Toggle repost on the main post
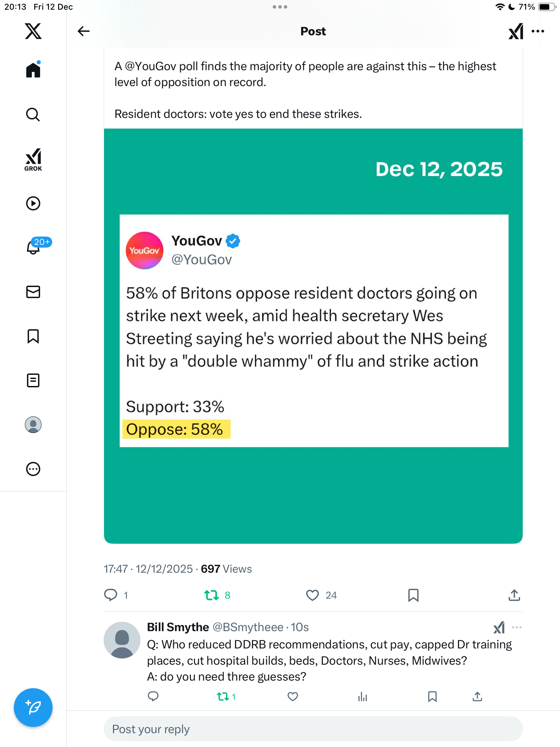Viewport: 560px width, 747px height. coord(212,595)
